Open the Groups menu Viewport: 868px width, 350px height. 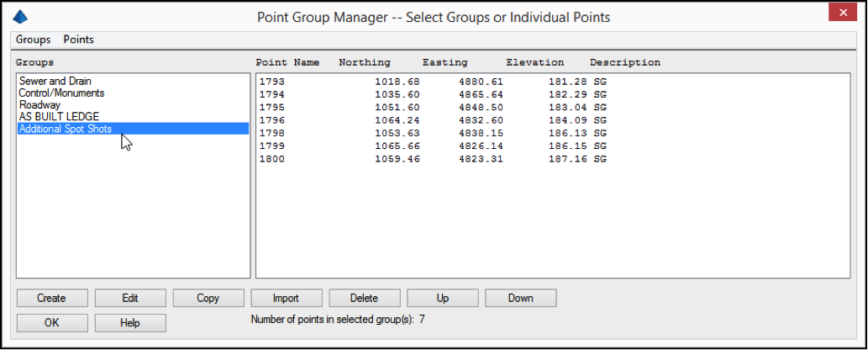click(x=34, y=40)
